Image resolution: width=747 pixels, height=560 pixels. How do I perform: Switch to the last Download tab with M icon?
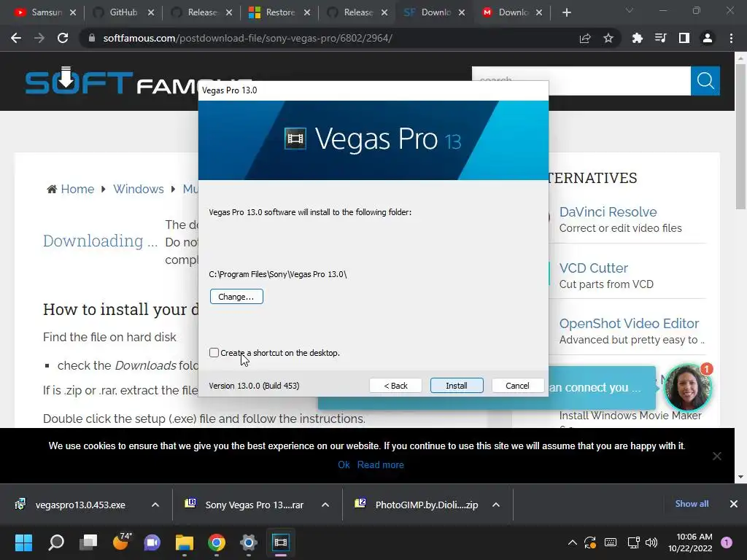[513, 12]
